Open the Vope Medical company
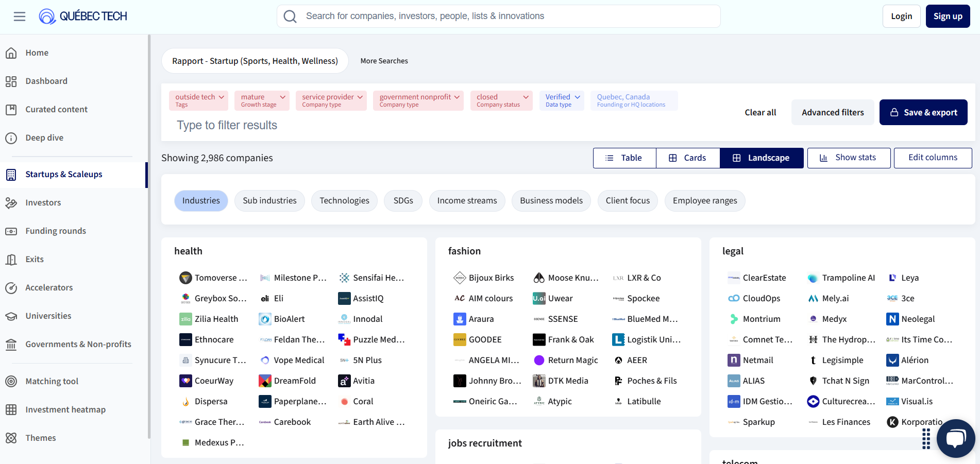980x464 pixels. pos(292,360)
